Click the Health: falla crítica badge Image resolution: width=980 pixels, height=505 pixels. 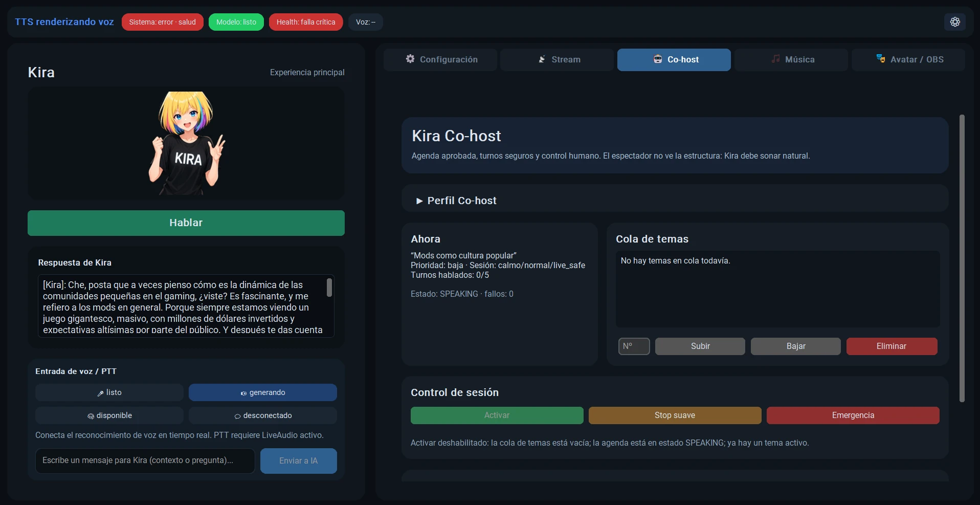click(306, 22)
